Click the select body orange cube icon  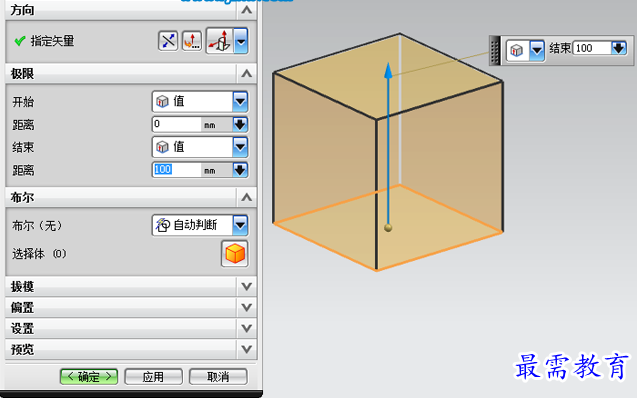click(x=235, y=254)
